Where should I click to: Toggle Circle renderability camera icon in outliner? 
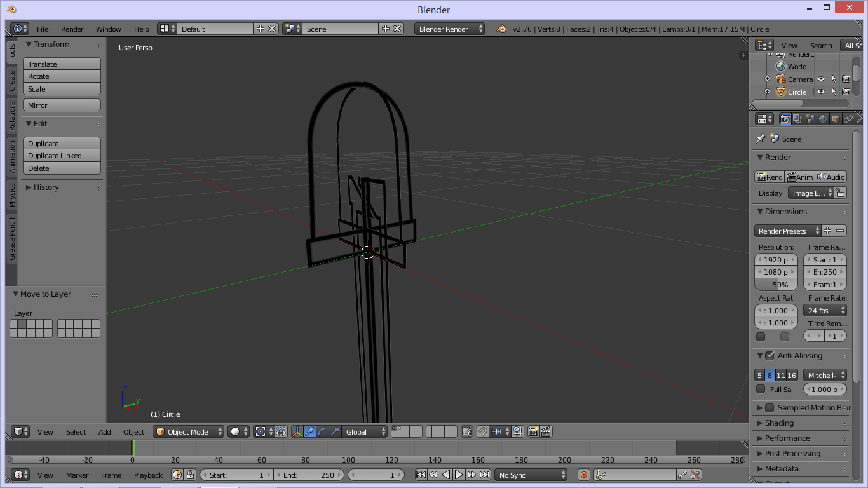(846, 91)
